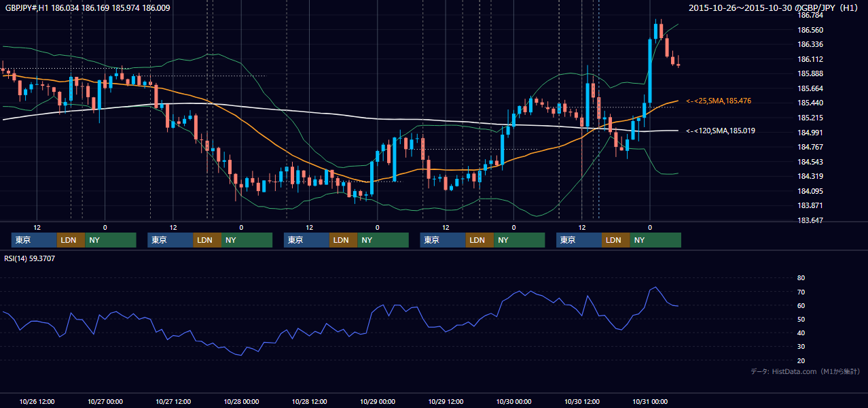Click price axis value 185.440

pos(810,103)
